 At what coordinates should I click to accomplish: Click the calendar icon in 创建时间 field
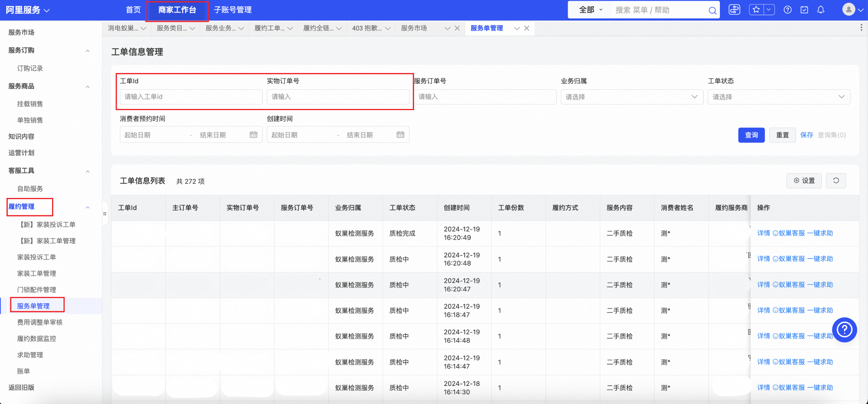tap(400, 135)
